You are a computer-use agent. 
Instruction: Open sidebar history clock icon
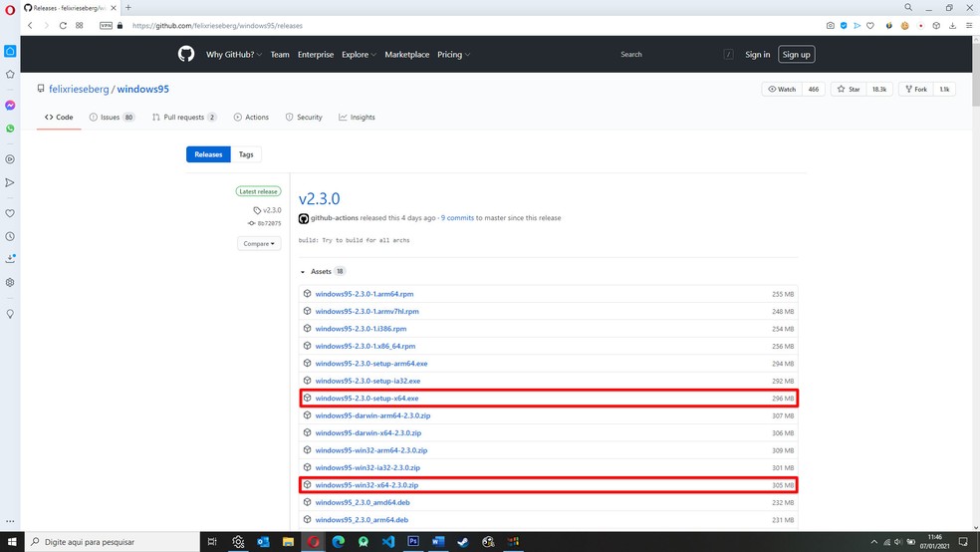[x=10, y=236]
